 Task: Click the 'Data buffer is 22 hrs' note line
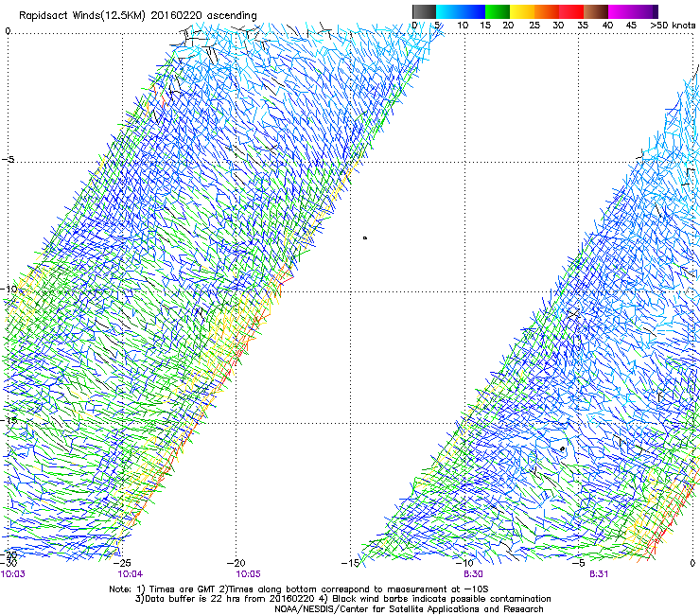pos(342,599)
